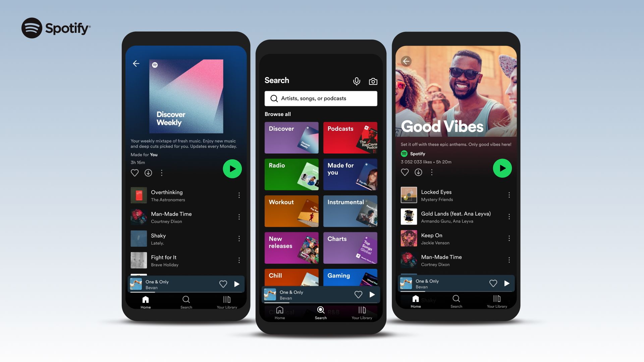Image resolution: width=644 pixels, height=362 pixels.
Task: Expand options for Shaky by Lately.
Action: [238, 238]
